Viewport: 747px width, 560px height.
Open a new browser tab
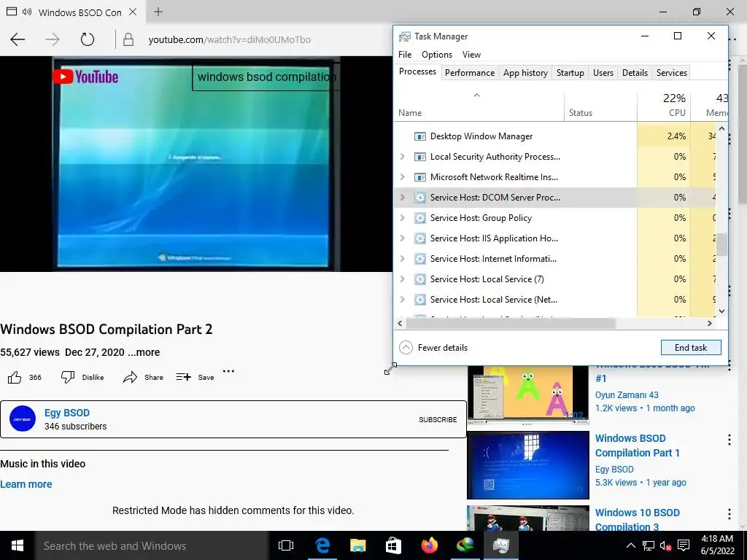[x=158, y=12]
